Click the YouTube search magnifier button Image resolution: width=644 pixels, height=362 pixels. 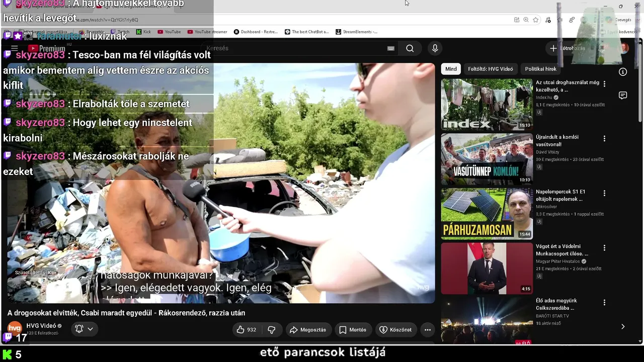click(x=410, y=48)
